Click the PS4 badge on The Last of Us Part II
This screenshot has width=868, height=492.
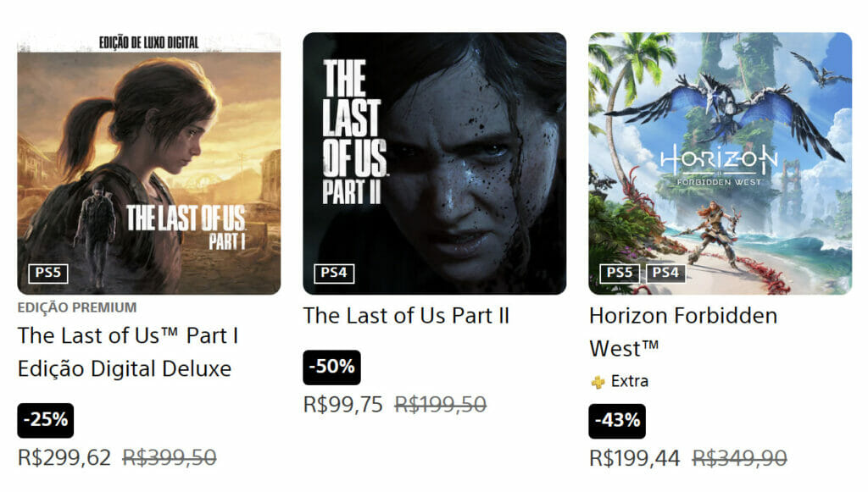[x=334, y=273]
